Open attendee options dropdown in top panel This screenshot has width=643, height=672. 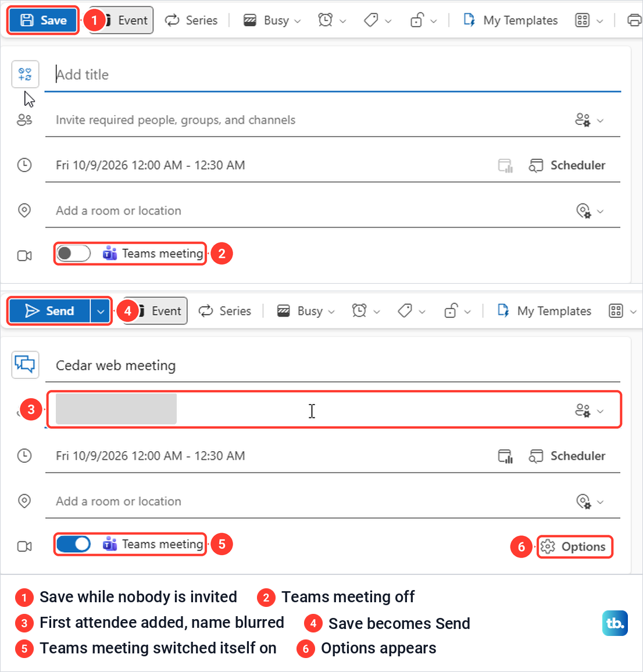click(x=589, y=120)
